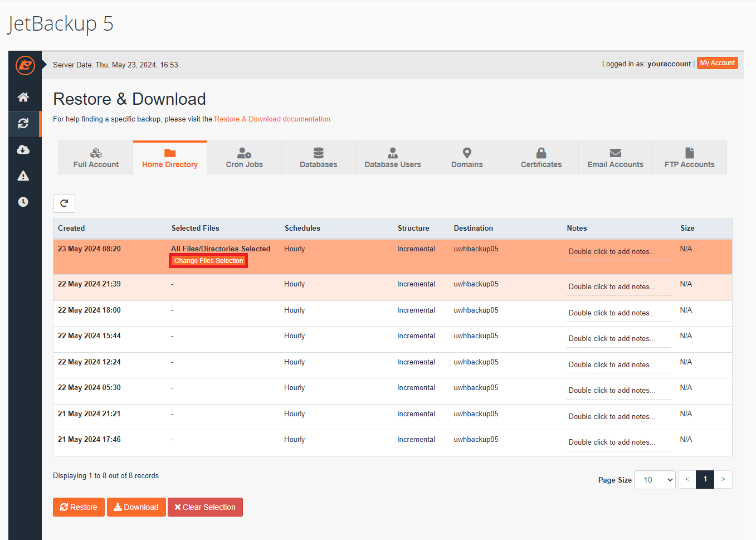Click "All Files/Directories Selected" text
Viewport: 756px width, 540px height.
pos(221,249)
